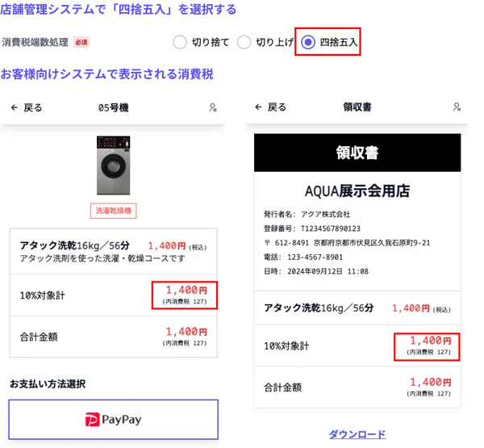The width and height of the screenshot is (484, 448).
Task: Click the black 領収書 banner
Action: pyautogui.click(x=357, y=153)
